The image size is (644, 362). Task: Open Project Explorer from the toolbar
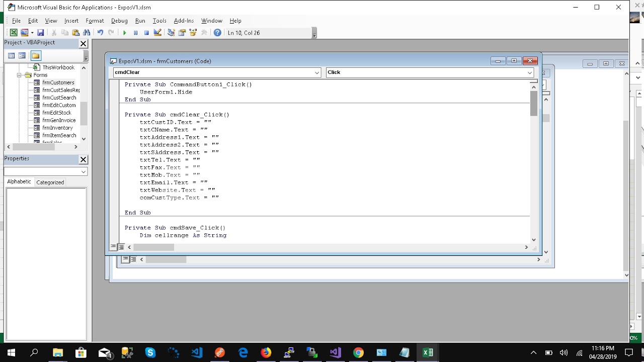(171, 33)
